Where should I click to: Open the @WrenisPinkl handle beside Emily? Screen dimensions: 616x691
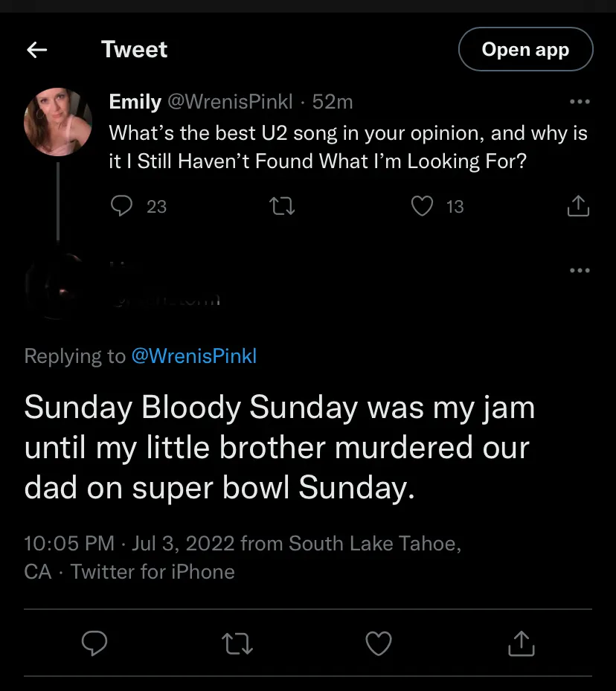click(x=230, y=102)
